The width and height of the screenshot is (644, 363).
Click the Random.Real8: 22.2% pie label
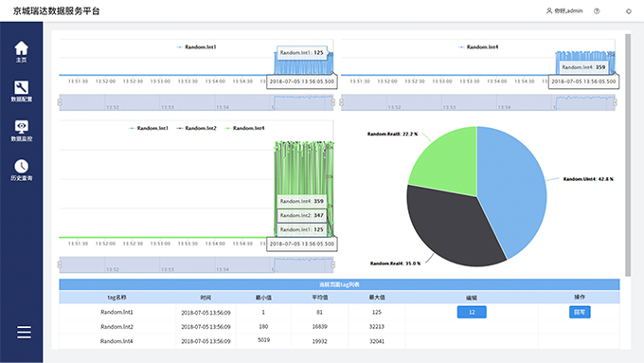[x=392, y=134]
